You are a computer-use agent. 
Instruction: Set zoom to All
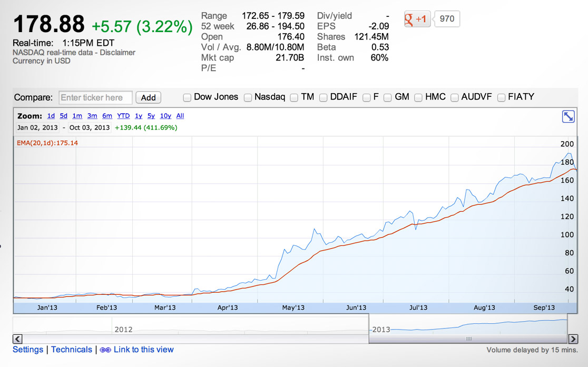coord(180,116)
